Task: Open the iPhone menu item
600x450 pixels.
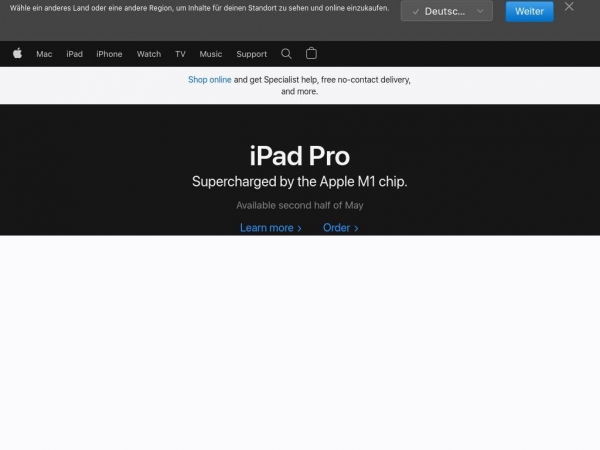Action: pos(109,54)
